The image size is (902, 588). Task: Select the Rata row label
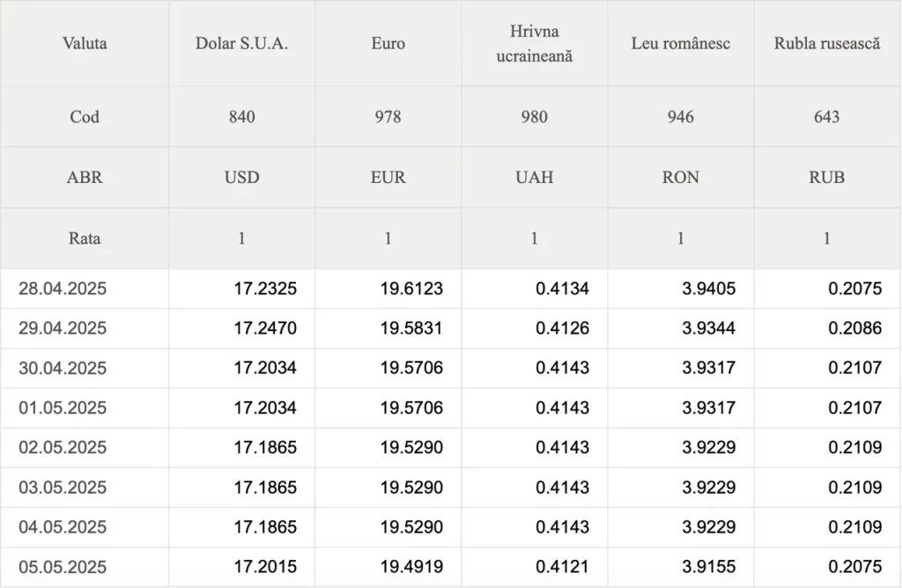coord(85,239)
